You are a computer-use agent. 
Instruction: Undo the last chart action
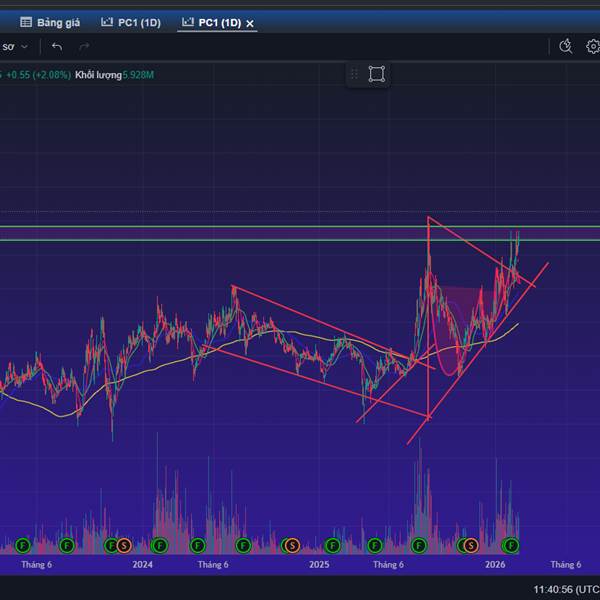tap(57, 47)
